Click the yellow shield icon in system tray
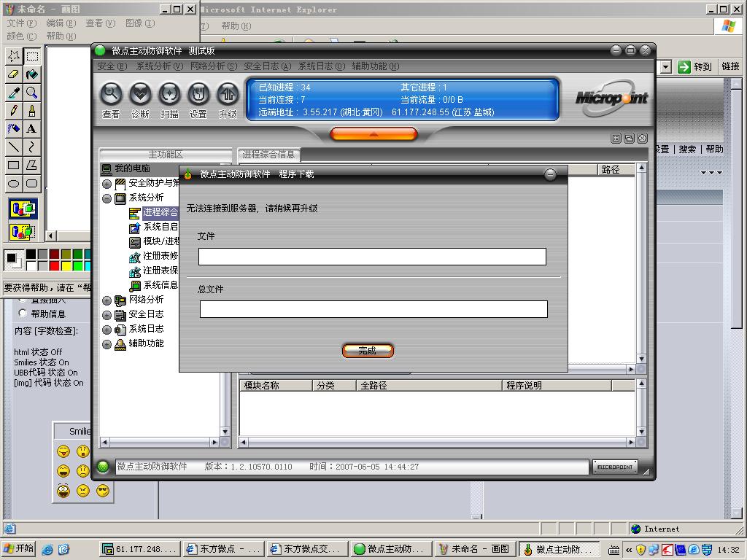The height and width of the screenshot is (560, 747). 640,550
